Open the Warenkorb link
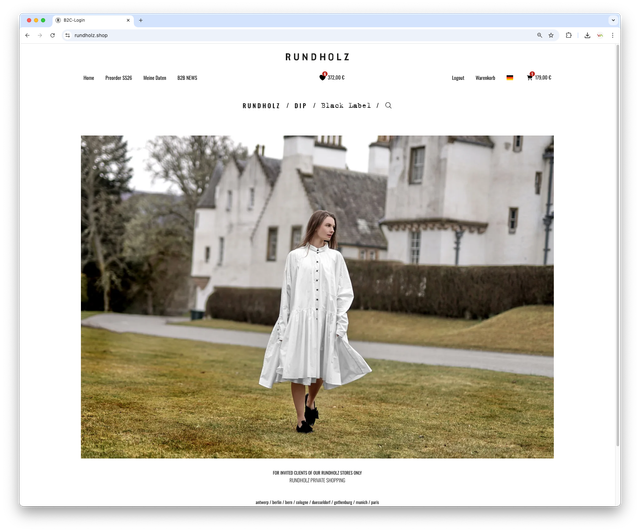 coord(485,77)
